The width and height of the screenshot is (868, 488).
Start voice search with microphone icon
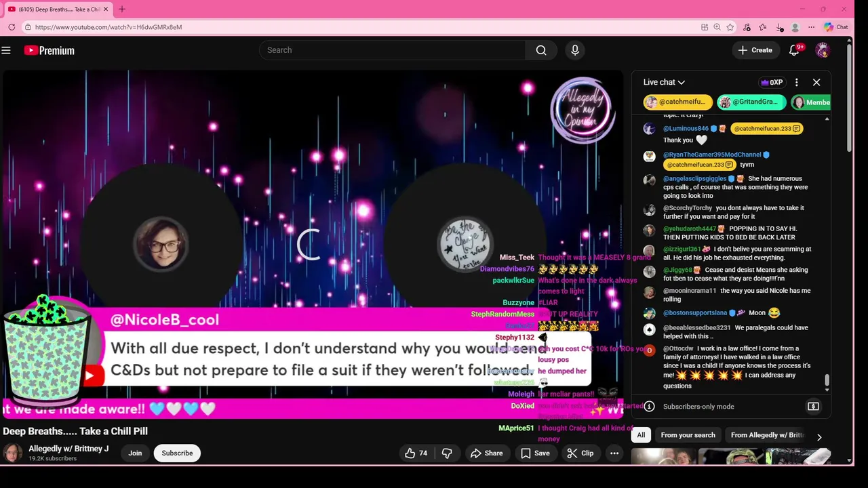coord(575,50)
